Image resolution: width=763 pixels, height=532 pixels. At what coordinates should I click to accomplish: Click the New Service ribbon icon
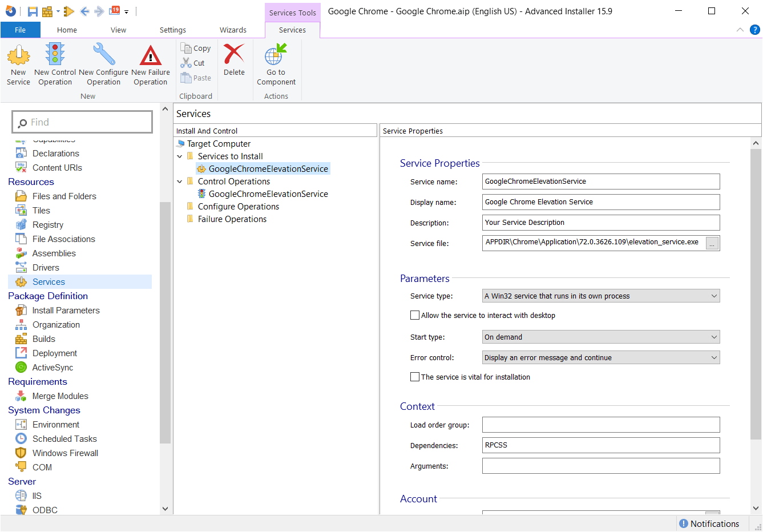[18, 55]
